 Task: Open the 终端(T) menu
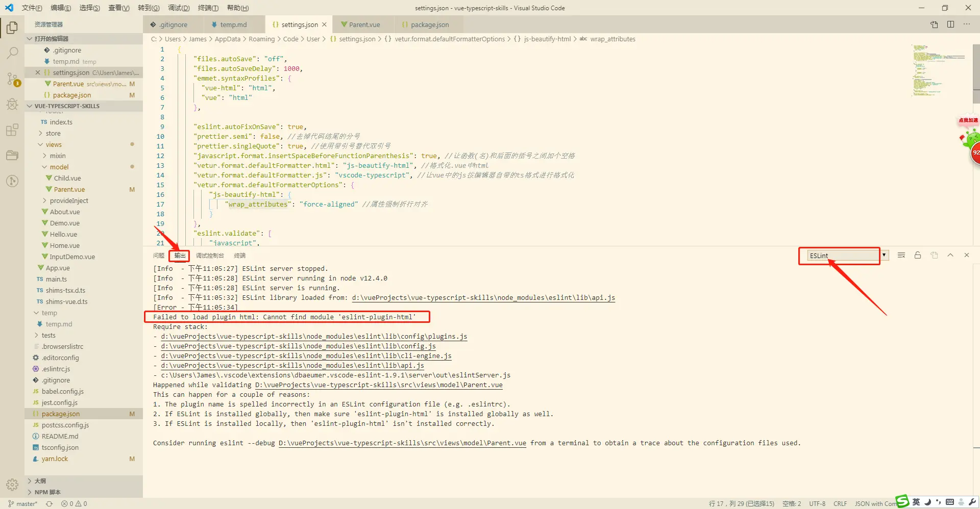208,8
